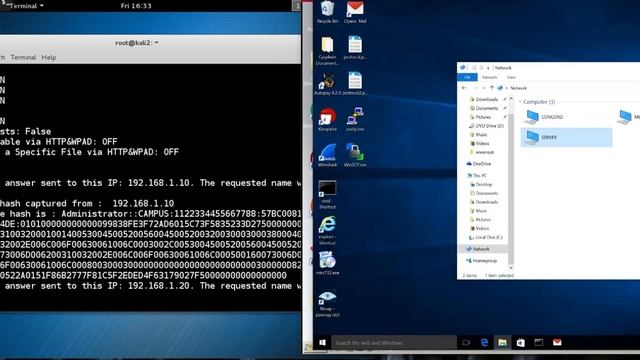640x360 pixels.
Task: Open the Opera Mail taskbar icon
Action: pos(557,342)
